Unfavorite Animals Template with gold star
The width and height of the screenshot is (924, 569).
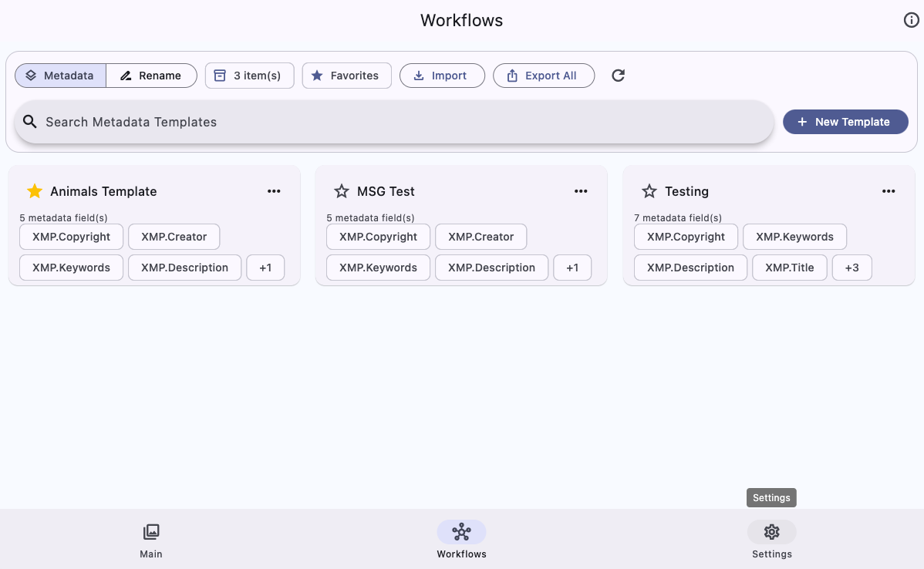click(35, 191)
